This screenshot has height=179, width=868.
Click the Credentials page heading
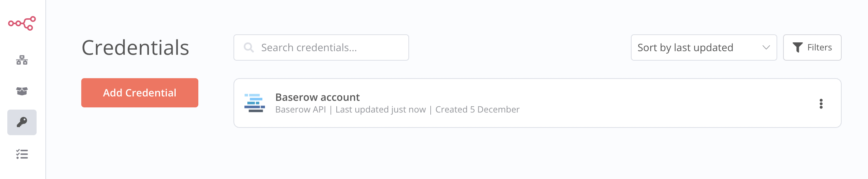[135, 47]
